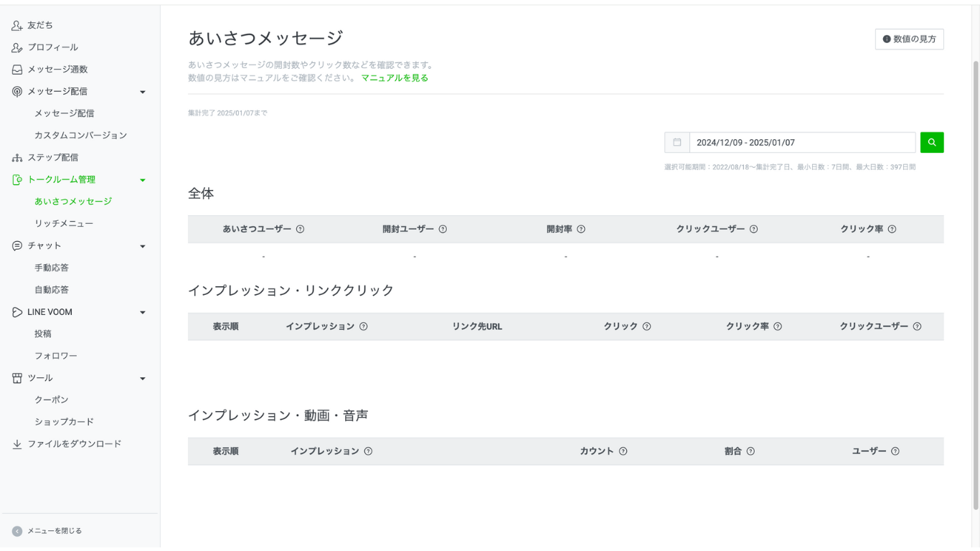
Task: Open 手動応答 under チャット
Action: [52, 268]
